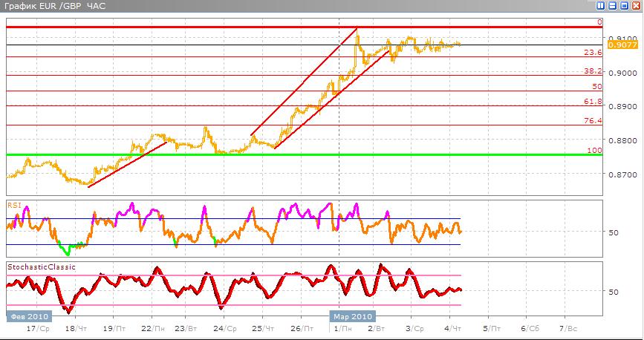644x340 pixels.
Task: Click the Fibonacci 0 level label
Action: 599,22
